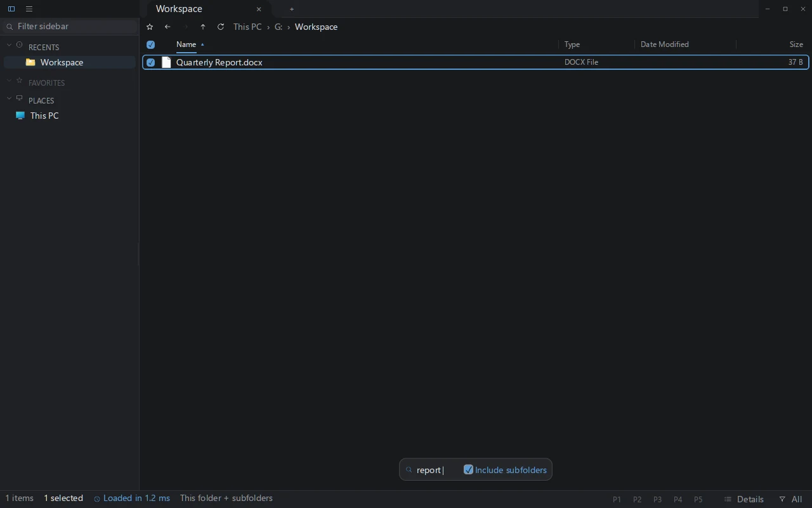Collapse the RECENTS section
Viewport: 812px width, 508px height.
click(9, 45)
